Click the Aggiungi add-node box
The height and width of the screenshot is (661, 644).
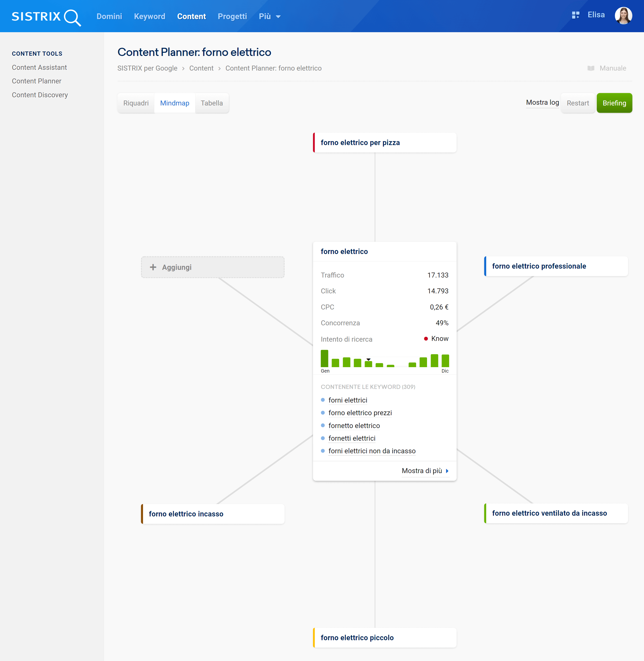coord(213,267)
